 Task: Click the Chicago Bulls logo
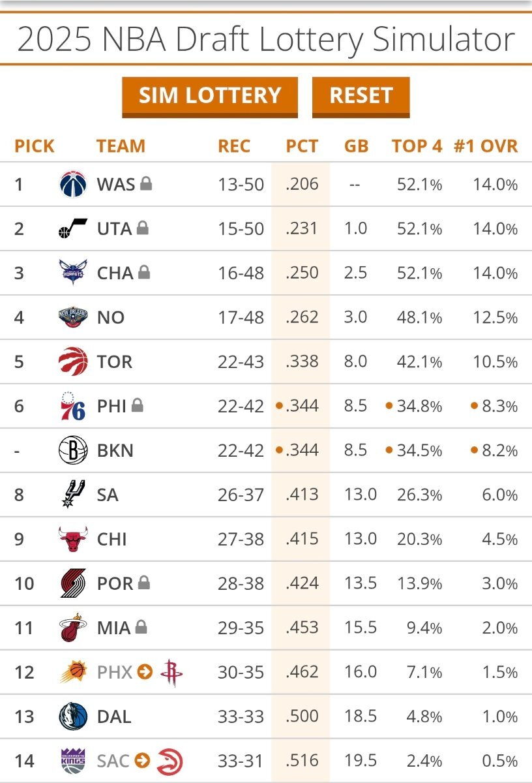72,539
